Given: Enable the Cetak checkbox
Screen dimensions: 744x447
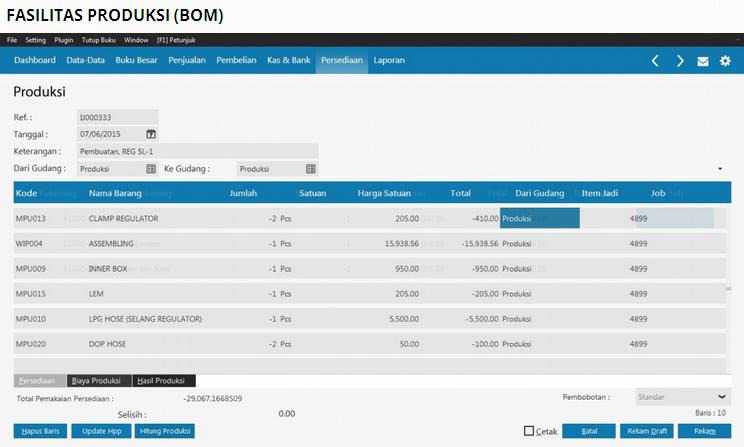Looking at the screenshot, I should tap(529, 431).
